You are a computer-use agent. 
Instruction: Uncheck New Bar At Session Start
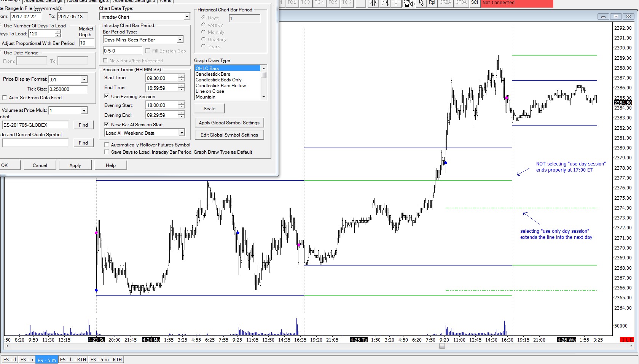[x=107, y=124]
